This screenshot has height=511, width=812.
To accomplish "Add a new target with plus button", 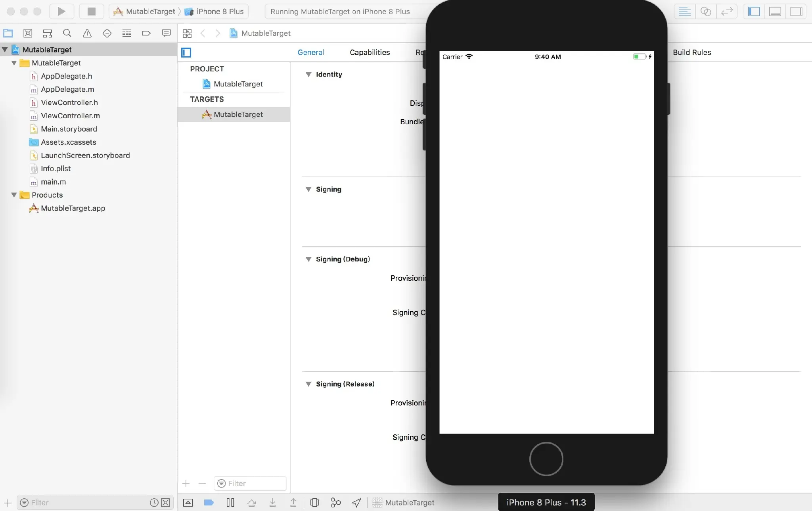I will [x=186, y=483].
